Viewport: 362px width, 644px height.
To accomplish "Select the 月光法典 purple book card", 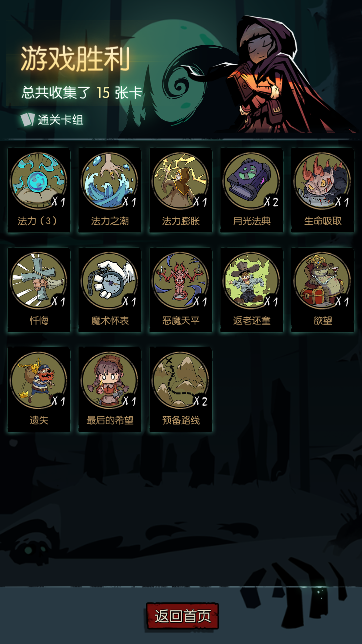I will click(x=252, y=190).
